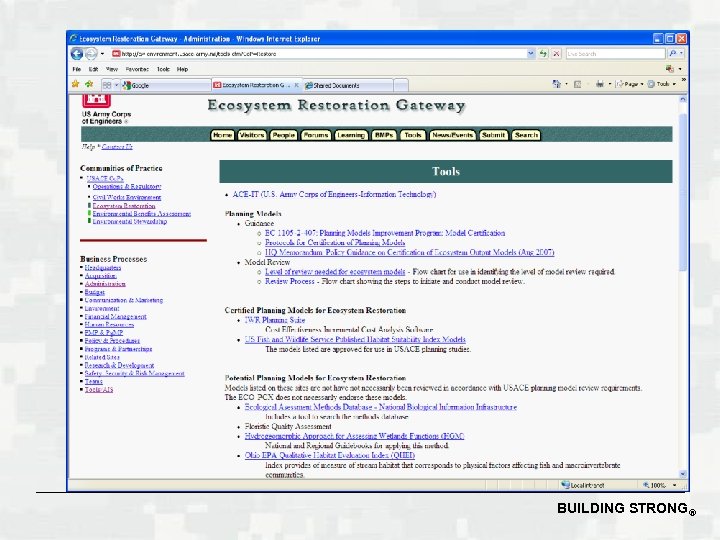The image size is (720, 540).
Task: Switch to the Google tab
Action: (x=166, y=85)
